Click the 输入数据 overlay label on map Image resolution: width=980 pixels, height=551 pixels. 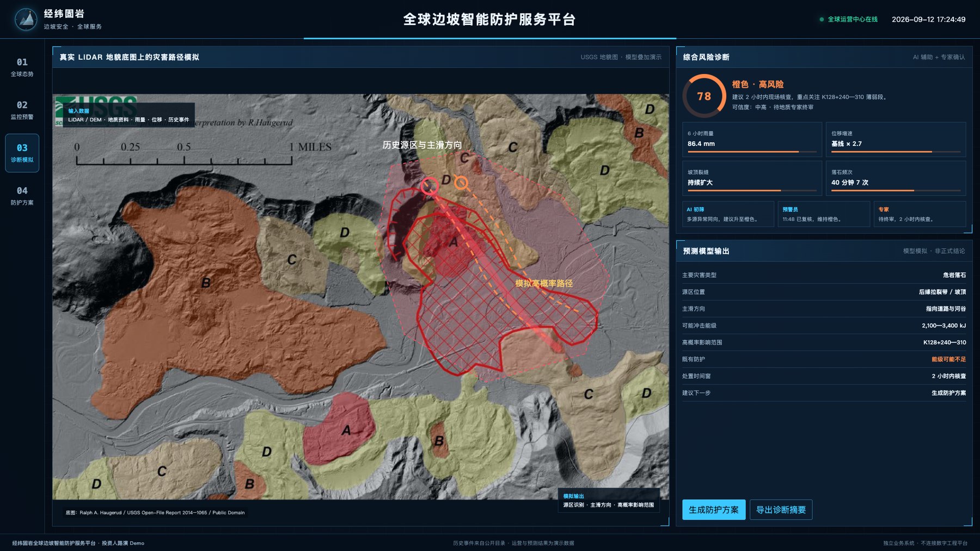tap(128, 115)
